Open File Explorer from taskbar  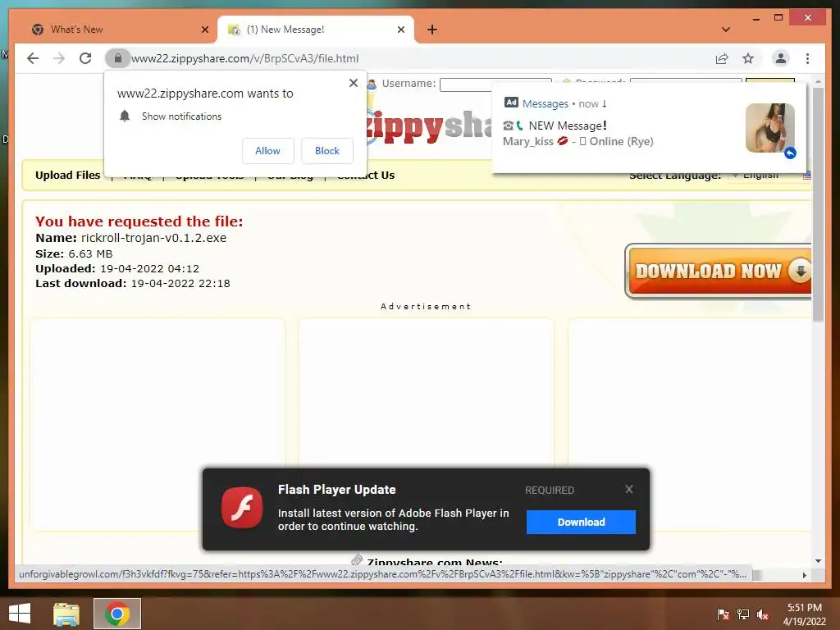coord(66,614)
